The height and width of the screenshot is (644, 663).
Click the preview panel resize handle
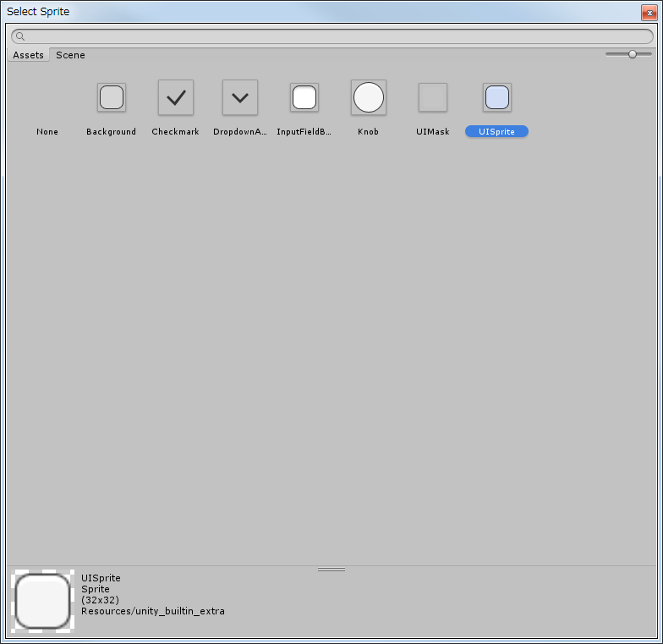331,570
